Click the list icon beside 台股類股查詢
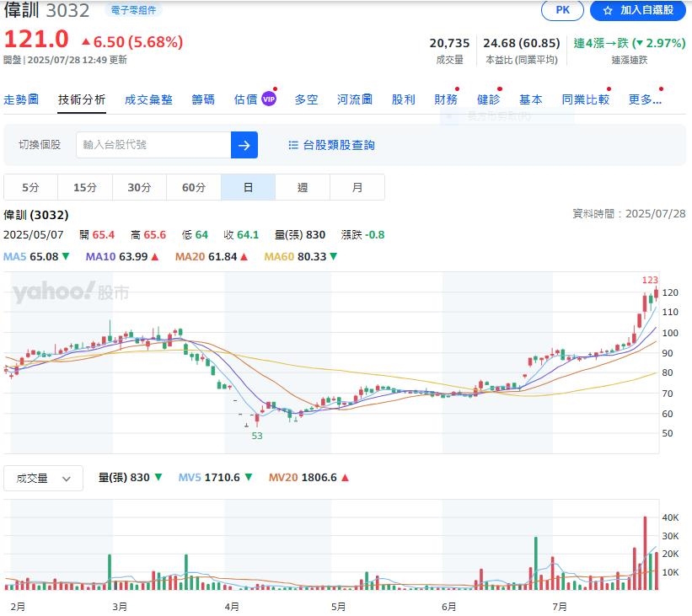The height and width of the screenshot is (616, 692). click(x=292, y=144)
